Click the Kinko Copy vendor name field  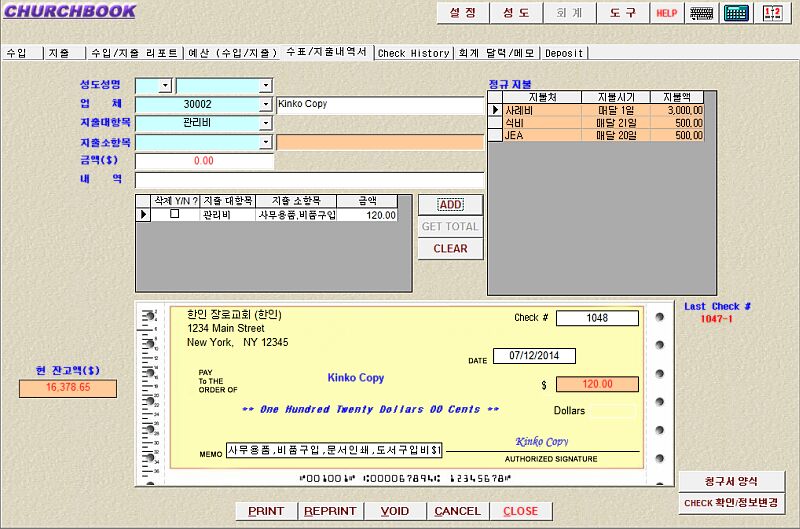tap(380, 104)
